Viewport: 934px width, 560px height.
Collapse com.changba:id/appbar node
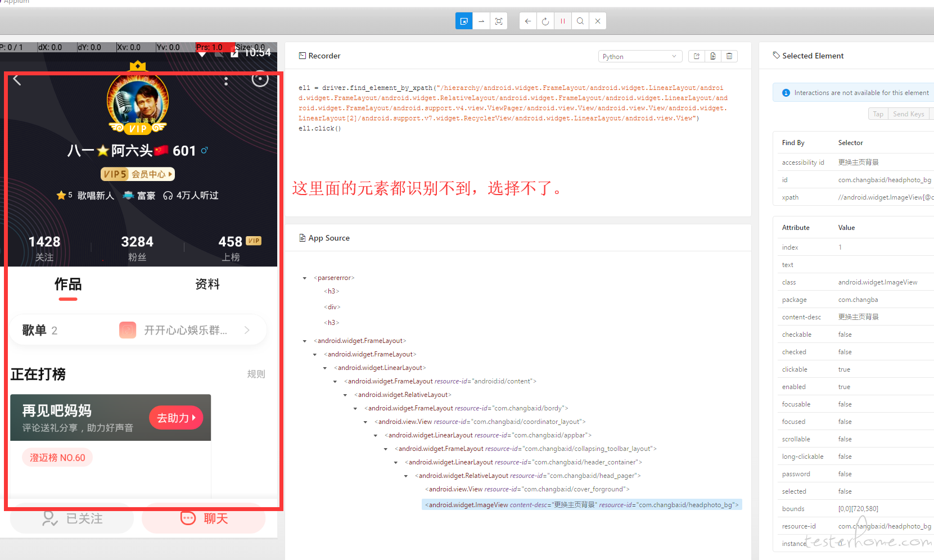[x=376, y=436]
